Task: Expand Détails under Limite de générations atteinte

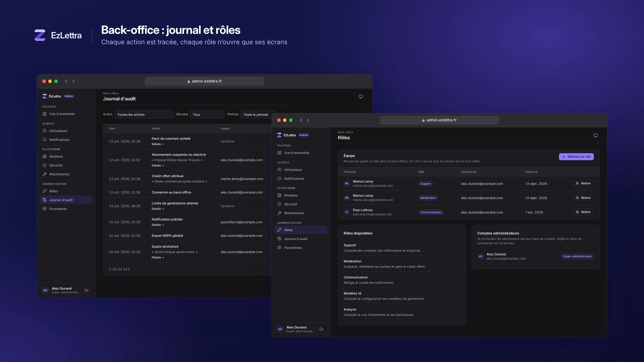Action: tap(158, 209)
